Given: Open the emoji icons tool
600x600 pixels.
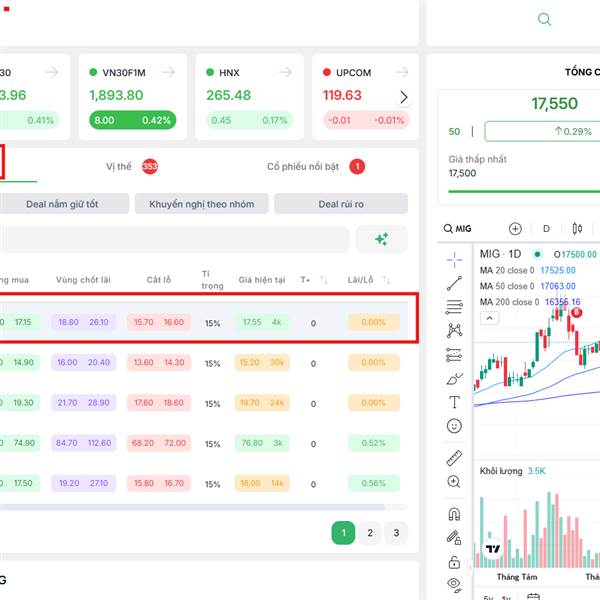Looking at the screenshot, I should pyautogui.click(x=454, y=426).
